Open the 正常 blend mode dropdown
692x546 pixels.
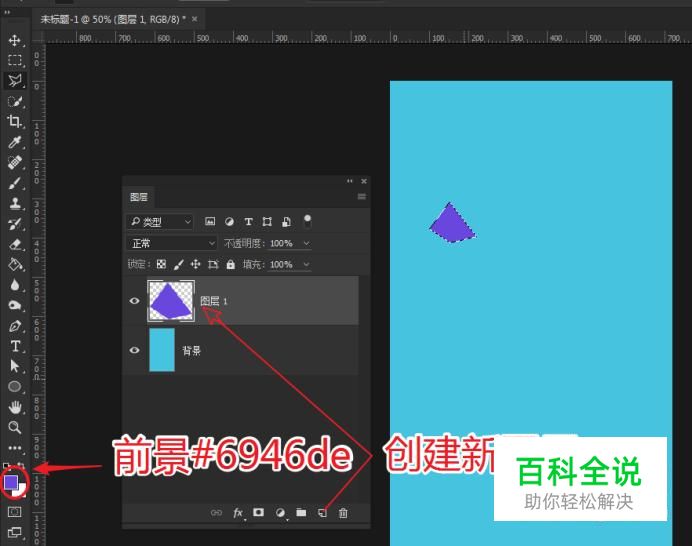[x=171, y=243]
